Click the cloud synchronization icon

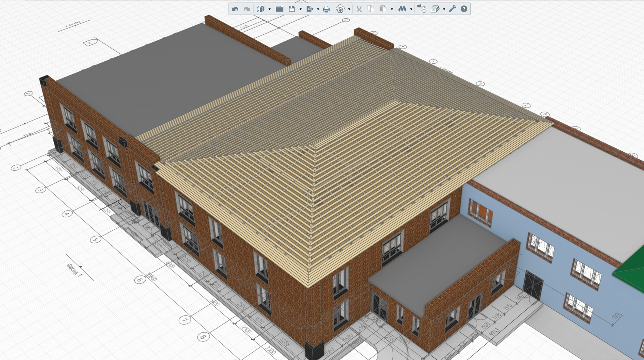(340, 9)
